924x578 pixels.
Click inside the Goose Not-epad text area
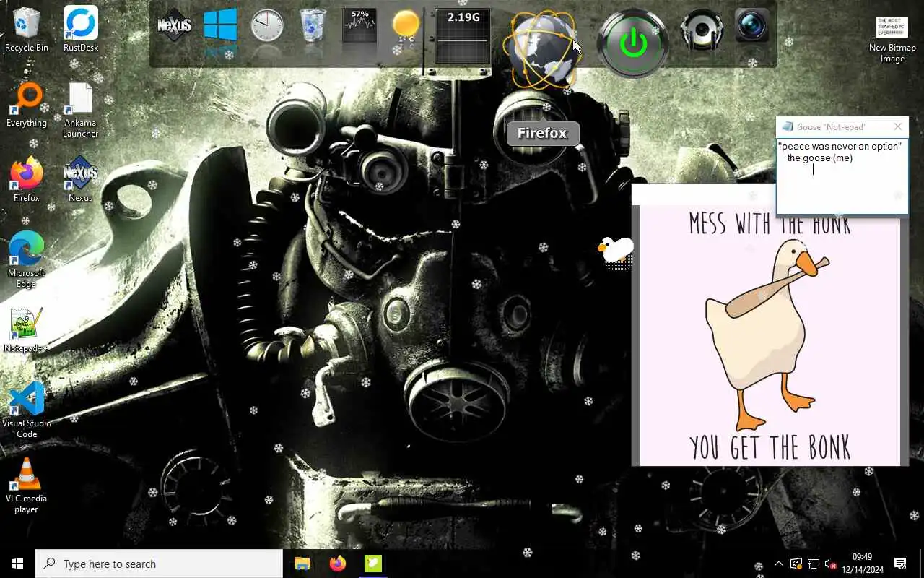click(842, 176)
